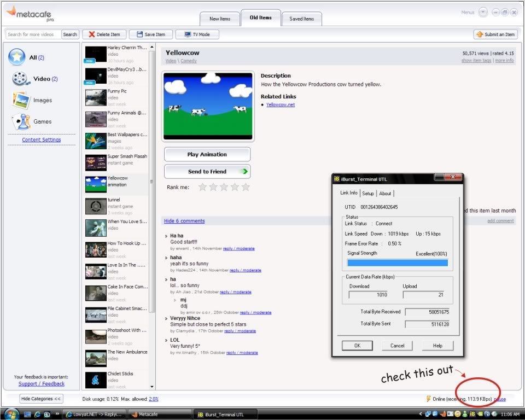Open the Menus dropdown arrow
This screenshot has width=525, height=420.
[x=483, y=13]
